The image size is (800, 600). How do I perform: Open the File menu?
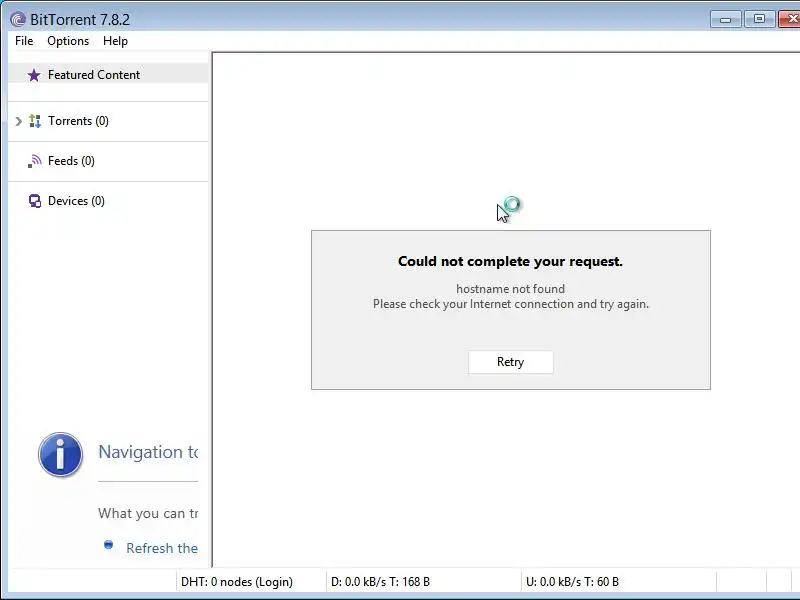pos(24,41)
